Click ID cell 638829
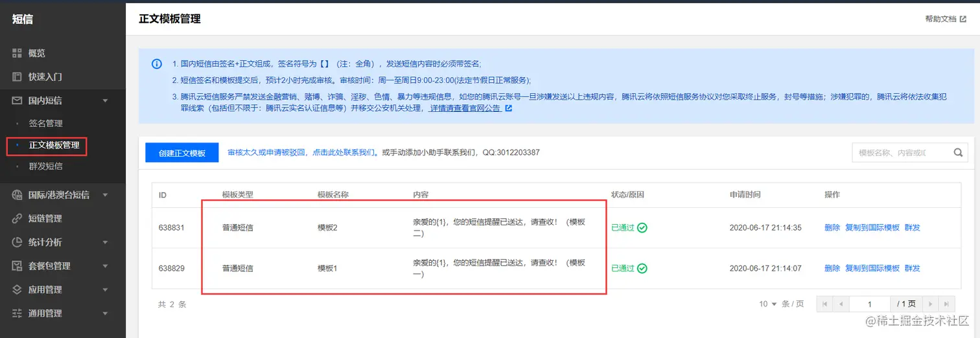 pyautogui.click(x=172, y=268)
